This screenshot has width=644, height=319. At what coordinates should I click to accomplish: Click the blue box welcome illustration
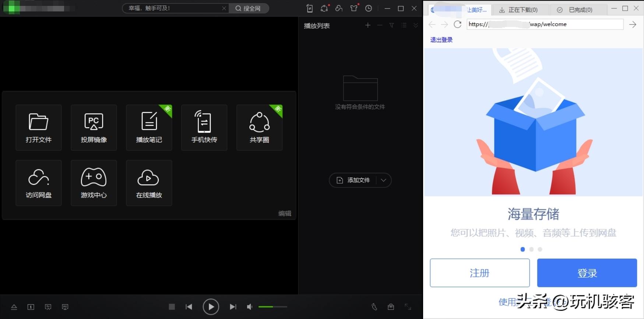(534, 122)
